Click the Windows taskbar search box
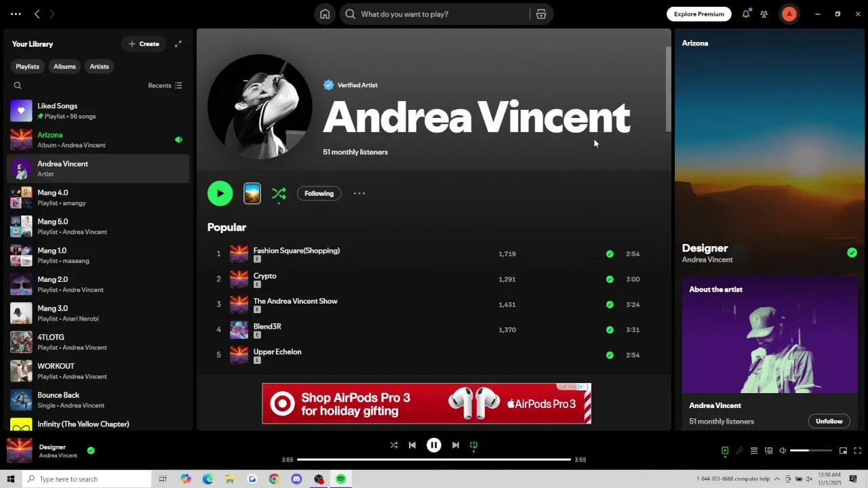Screen dimensions: 868x488 point(87,479)
